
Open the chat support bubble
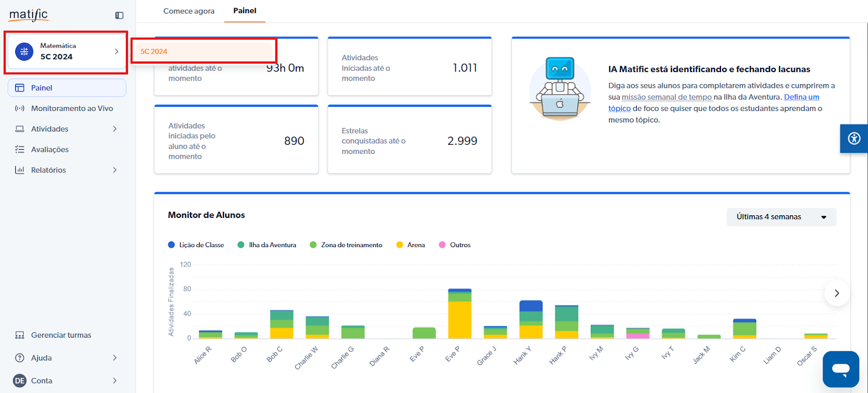pyautogui.click(x=840, y=369)
